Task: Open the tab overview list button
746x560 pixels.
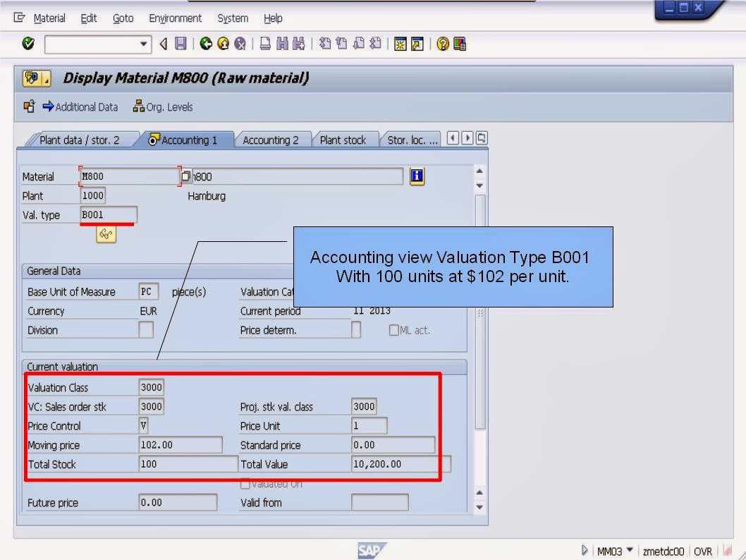Action: 481,139
